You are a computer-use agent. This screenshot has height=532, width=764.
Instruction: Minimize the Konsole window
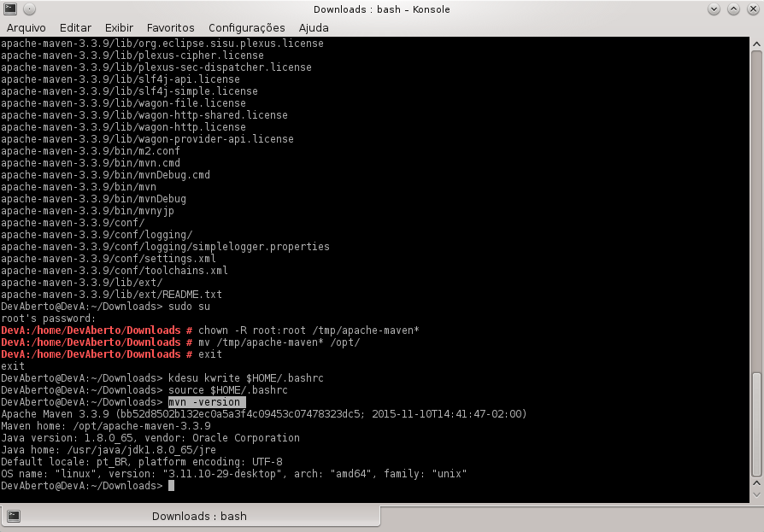716,9
